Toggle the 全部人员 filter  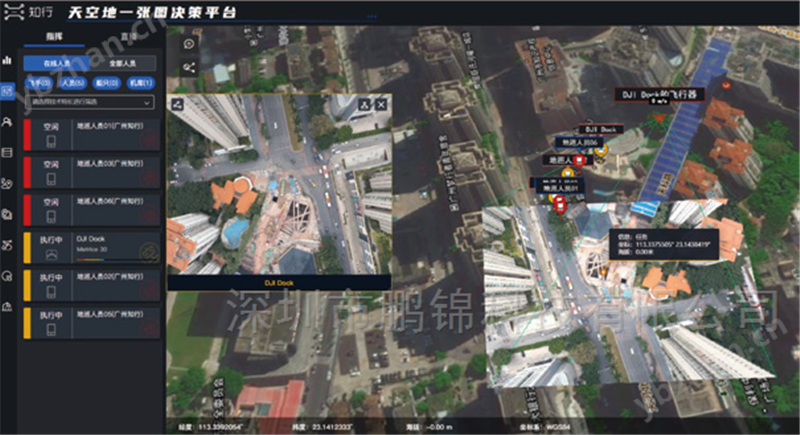click(x=120, y=63)
